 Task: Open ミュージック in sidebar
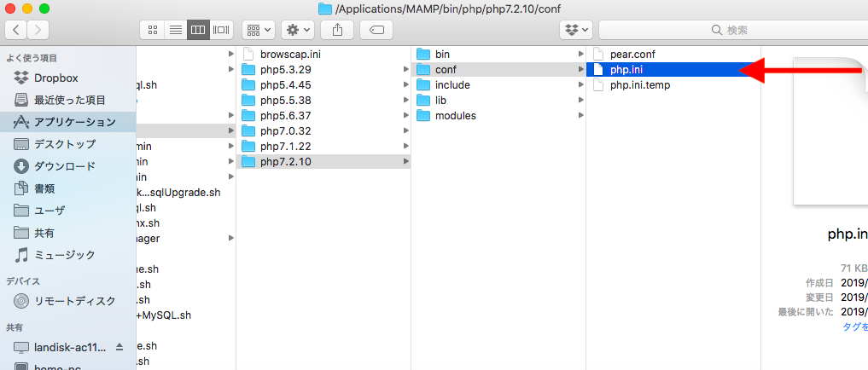coord(67,255)
